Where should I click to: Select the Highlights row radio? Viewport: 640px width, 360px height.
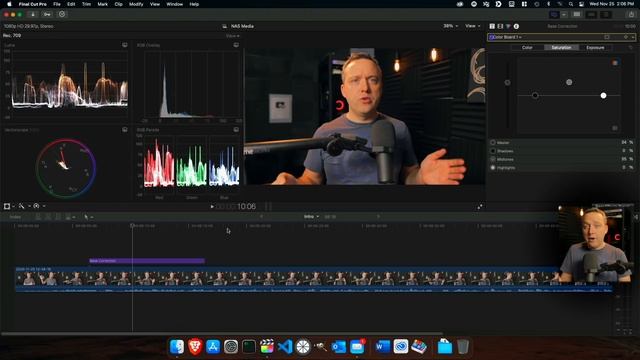493,167
